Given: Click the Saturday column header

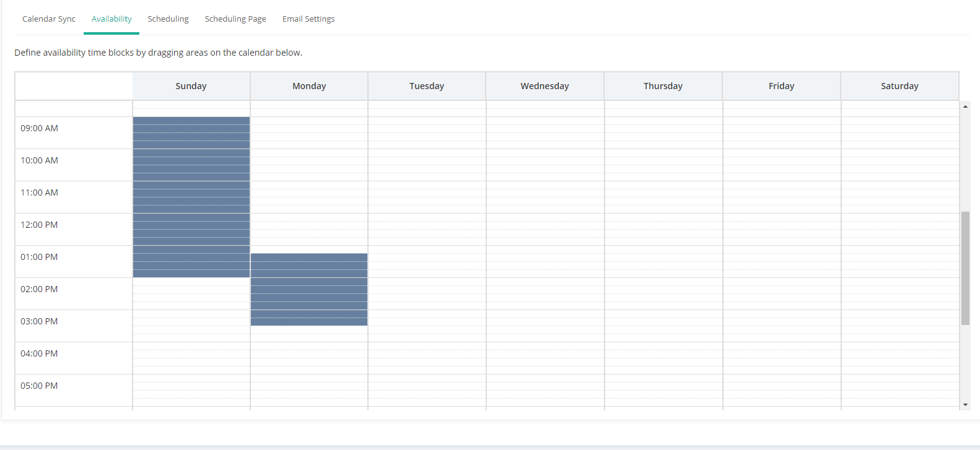Looking at the screenshot, I should pyautogui.click(x=899, y=86).
